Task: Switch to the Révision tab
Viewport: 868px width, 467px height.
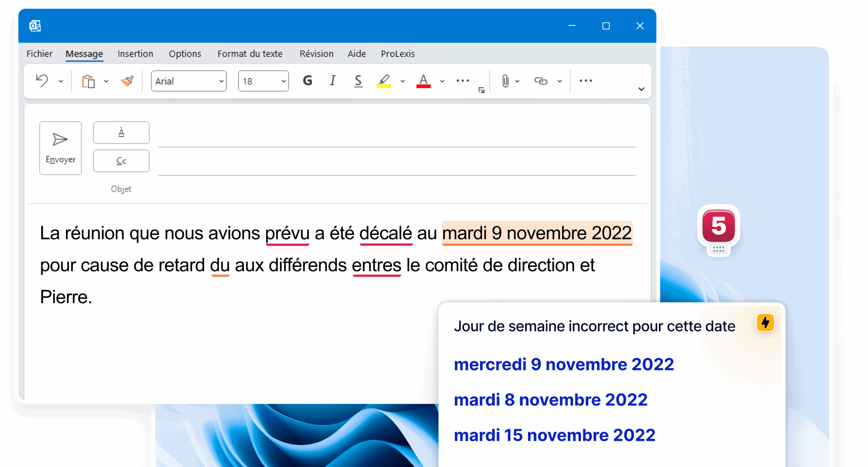Action: (316, 54)
